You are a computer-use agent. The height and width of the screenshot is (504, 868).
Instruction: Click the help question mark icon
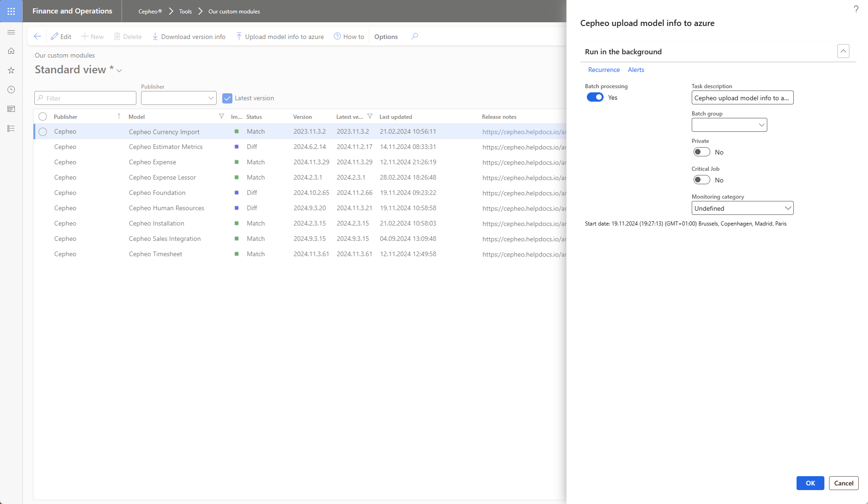point(856,9)
